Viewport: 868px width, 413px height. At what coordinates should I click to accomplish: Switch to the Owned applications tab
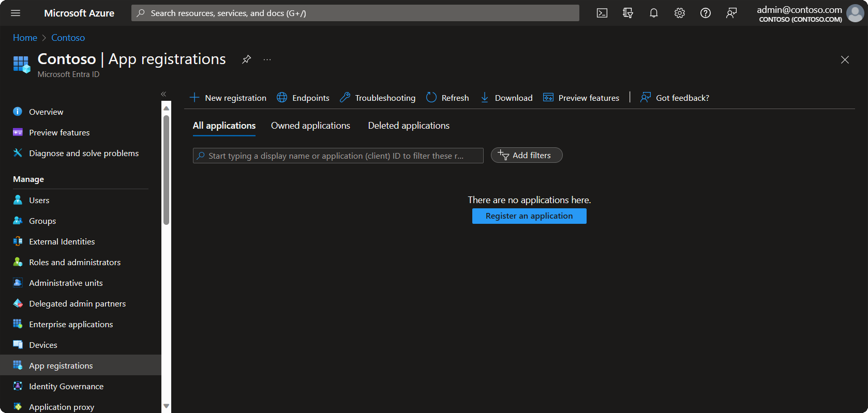click(x=310, y=126)
